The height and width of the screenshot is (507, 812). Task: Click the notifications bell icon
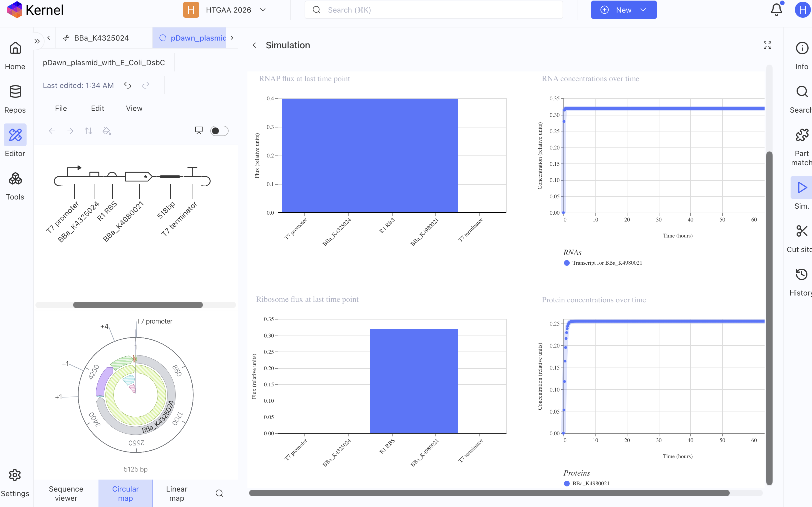coord(776,10)
